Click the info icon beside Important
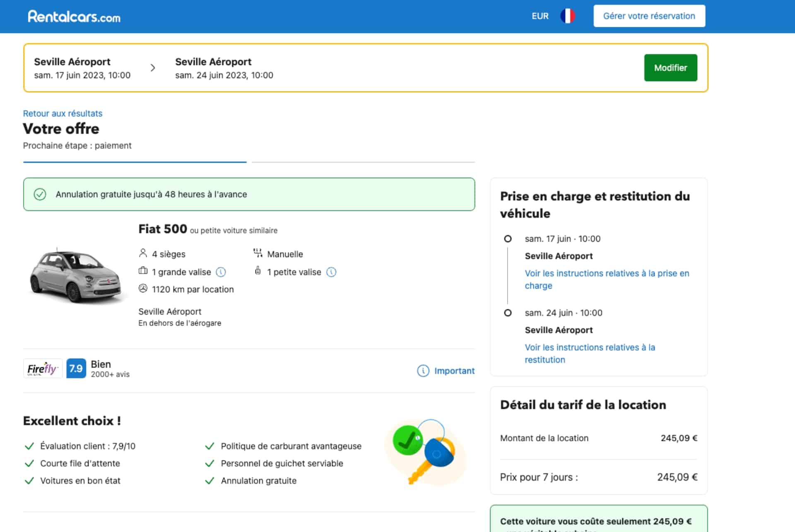The height and width of the screenshot is (532, 795). pyautogui.click(x=423, y=371)
